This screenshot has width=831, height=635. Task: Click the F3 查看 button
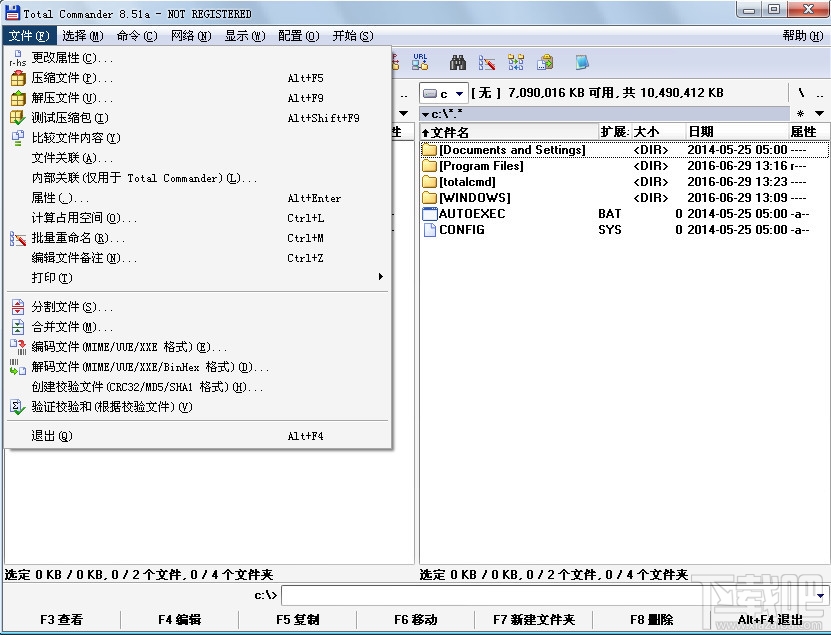[61, 620]
